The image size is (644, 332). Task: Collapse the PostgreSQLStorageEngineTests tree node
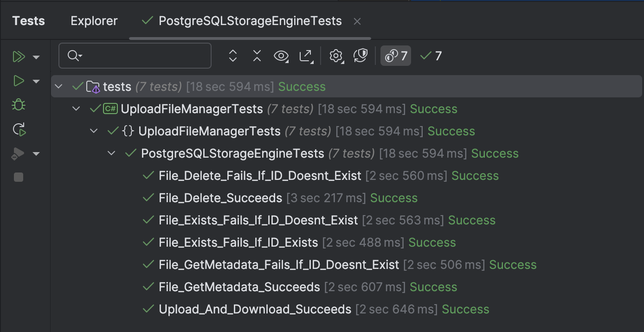111,153
